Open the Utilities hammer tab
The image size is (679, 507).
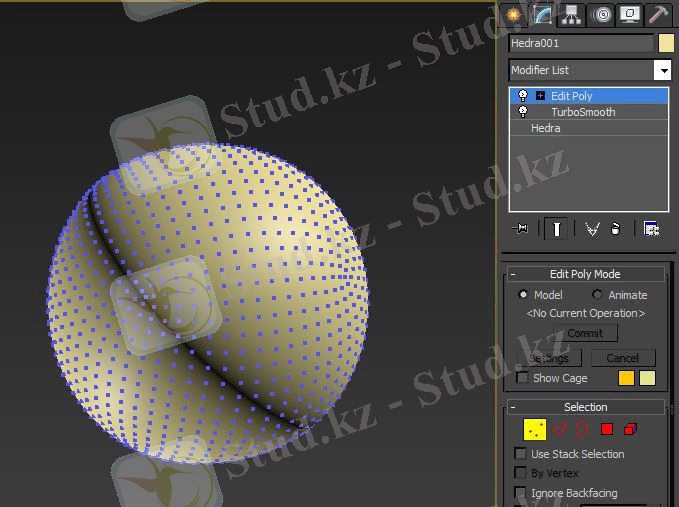[658, 14]
